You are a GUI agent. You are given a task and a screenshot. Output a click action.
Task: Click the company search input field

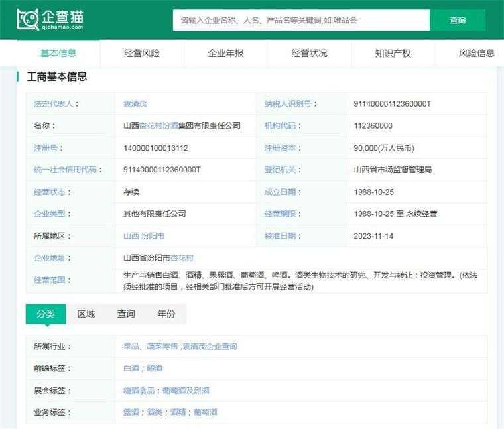tap(301, 20)
